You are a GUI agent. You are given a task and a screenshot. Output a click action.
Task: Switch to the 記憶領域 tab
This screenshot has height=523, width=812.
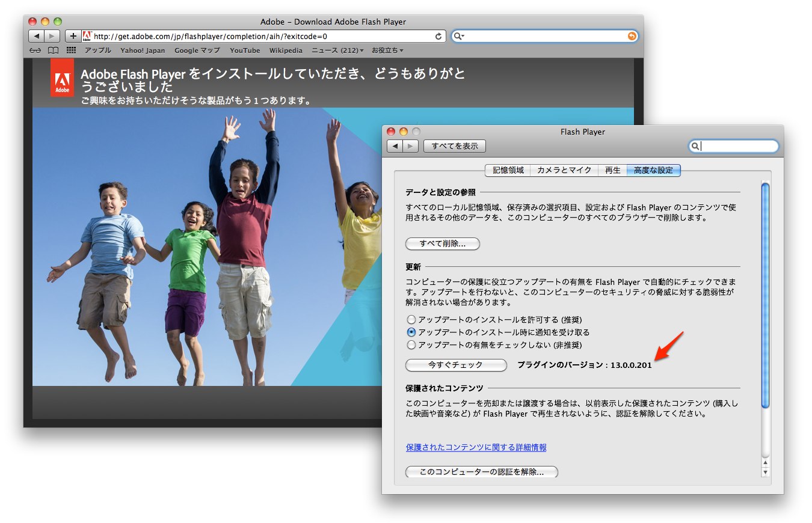(508, 170)
